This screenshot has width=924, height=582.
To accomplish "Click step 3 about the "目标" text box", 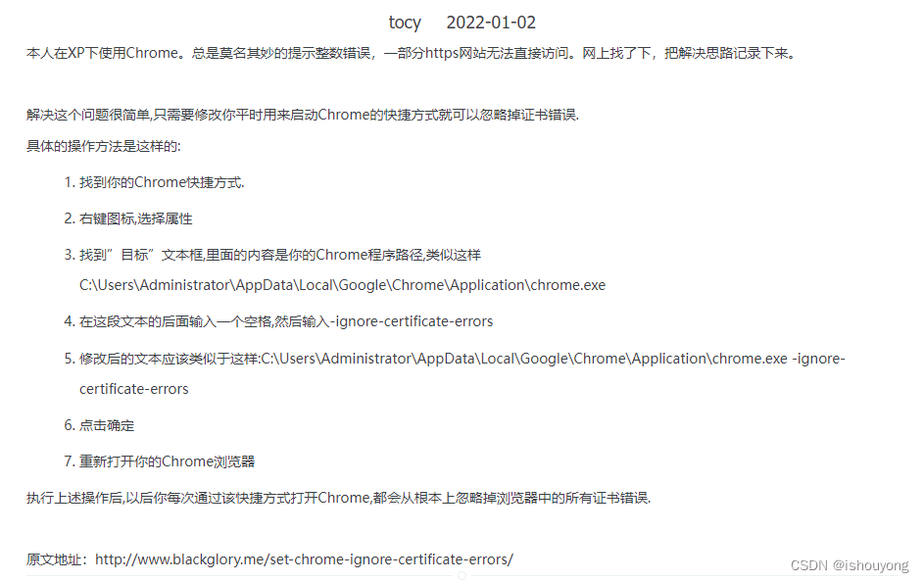I will click(280, 255).
